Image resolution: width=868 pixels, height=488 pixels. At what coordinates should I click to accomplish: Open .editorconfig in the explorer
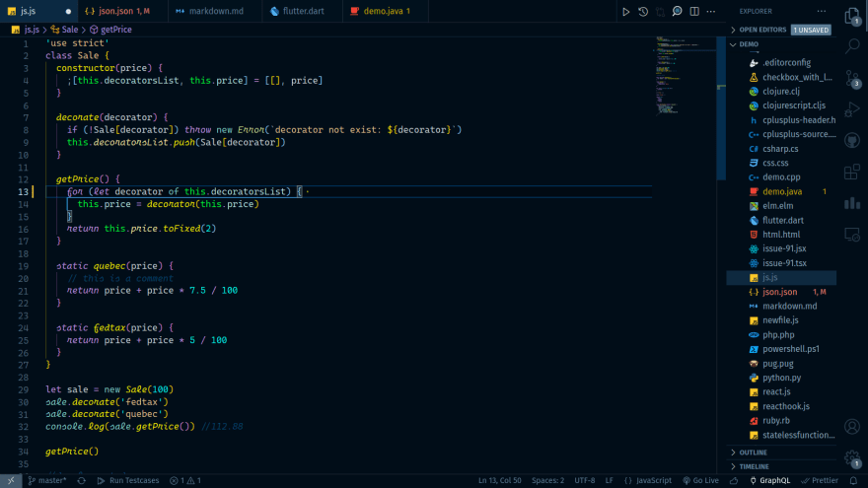pos(781,63)
